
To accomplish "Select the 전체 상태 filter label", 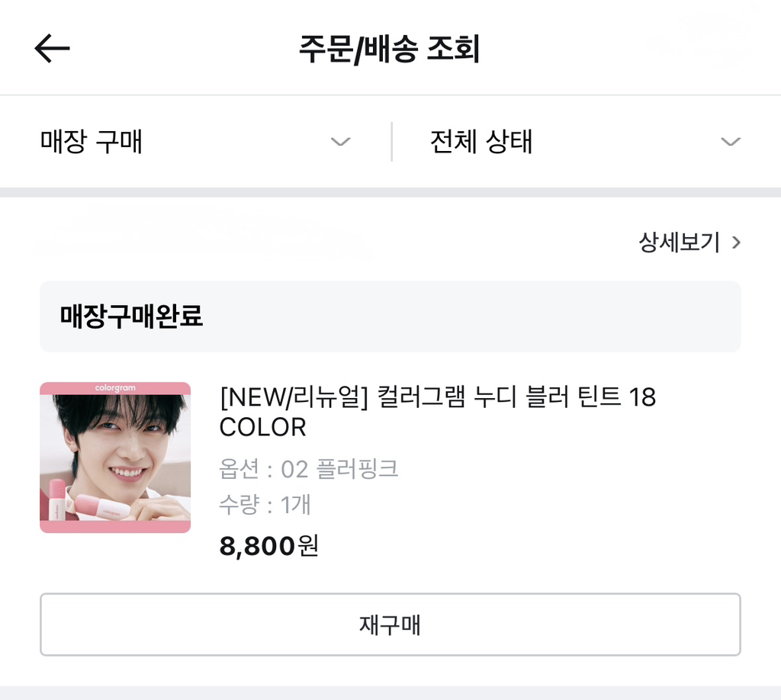I will click(480, 142).
